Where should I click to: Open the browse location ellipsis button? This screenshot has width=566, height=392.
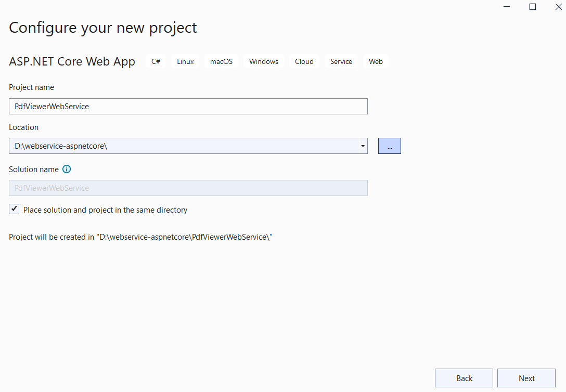coord(389,146)
